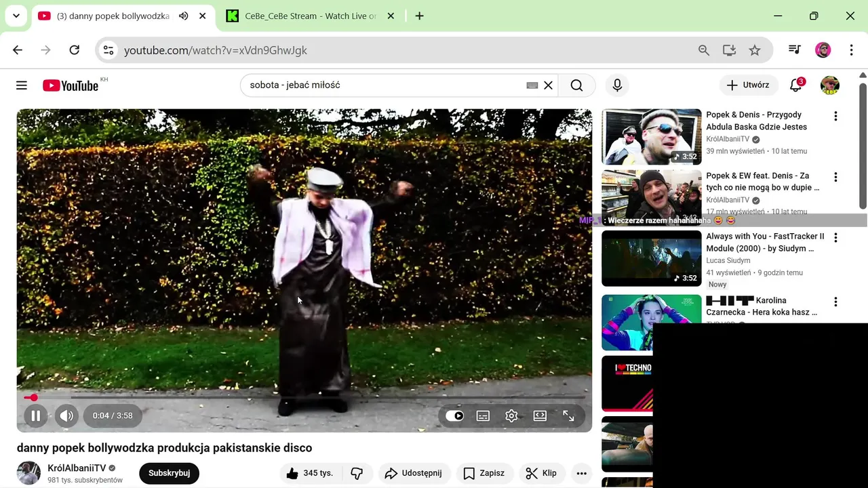Create a clip with Klip button
This screenshot has width=868, height=488.
click(x=542, y=473)
